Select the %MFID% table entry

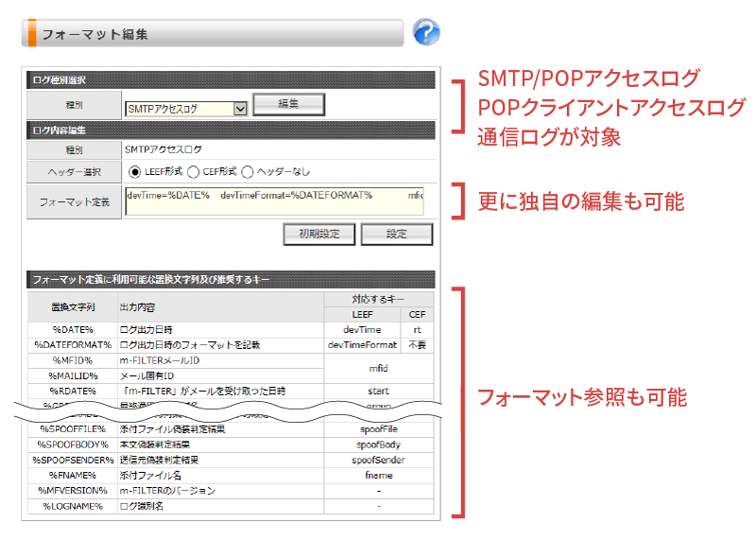[72, 360]
